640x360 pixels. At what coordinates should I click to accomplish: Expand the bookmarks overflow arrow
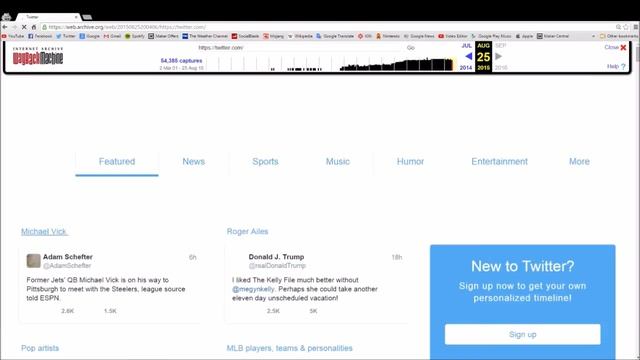593,36
